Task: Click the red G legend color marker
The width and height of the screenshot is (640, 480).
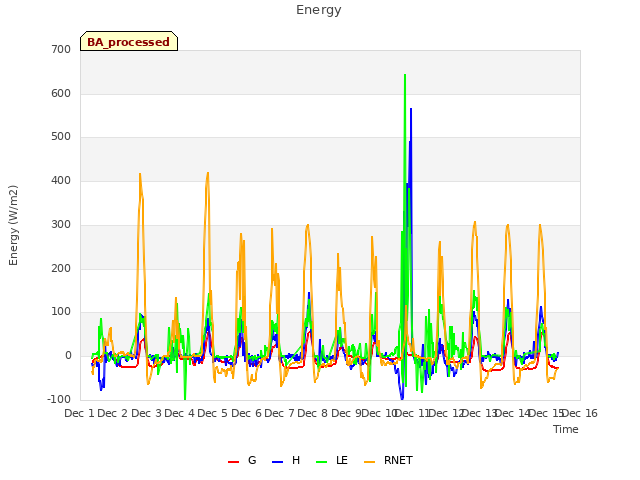Action: 233,462
